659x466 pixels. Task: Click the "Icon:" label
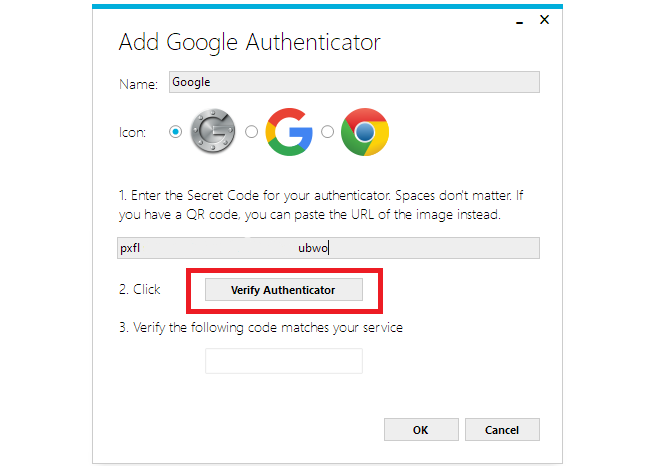(x=133, y=133)
